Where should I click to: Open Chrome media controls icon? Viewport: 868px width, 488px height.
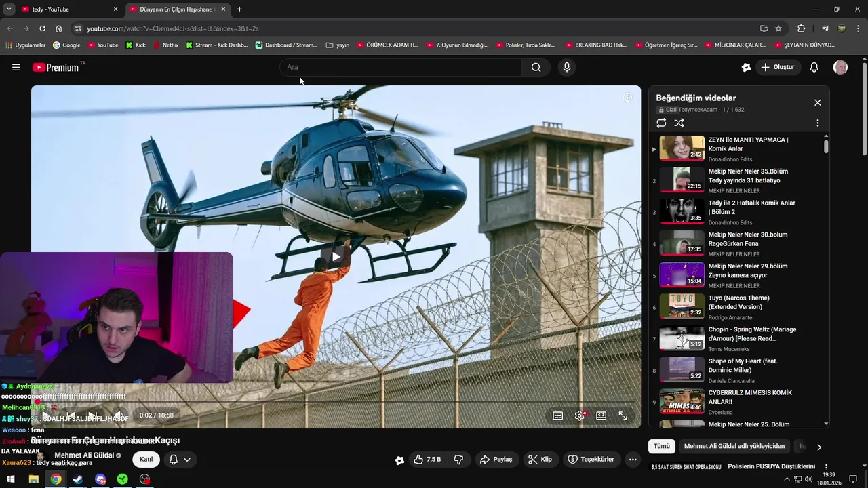825,28
